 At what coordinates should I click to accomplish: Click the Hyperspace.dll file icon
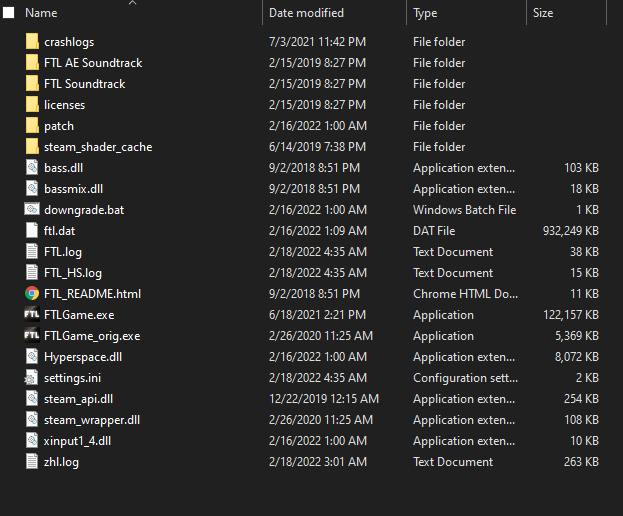click(32, 357)
